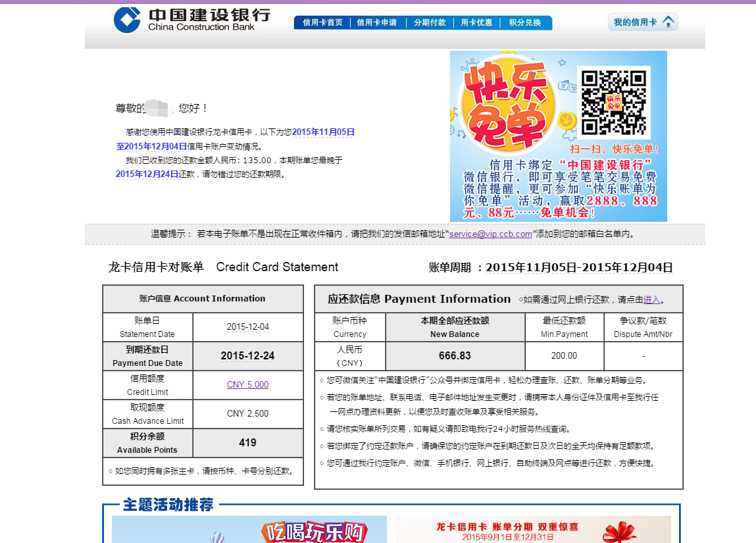Screen dimensions: 756x543
Task: Click the 快乐免单 promotional banner
Action: 559,136
